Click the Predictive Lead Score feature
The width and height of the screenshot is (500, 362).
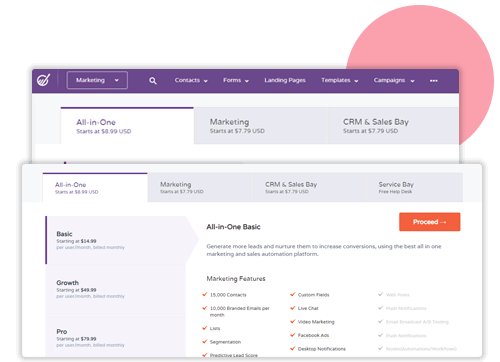tap(234, 355)
